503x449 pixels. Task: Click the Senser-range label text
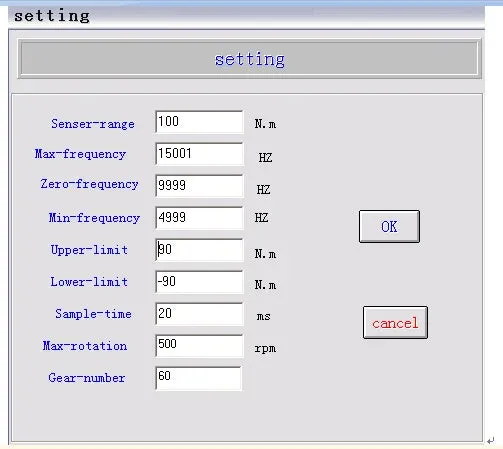(93, 124)
